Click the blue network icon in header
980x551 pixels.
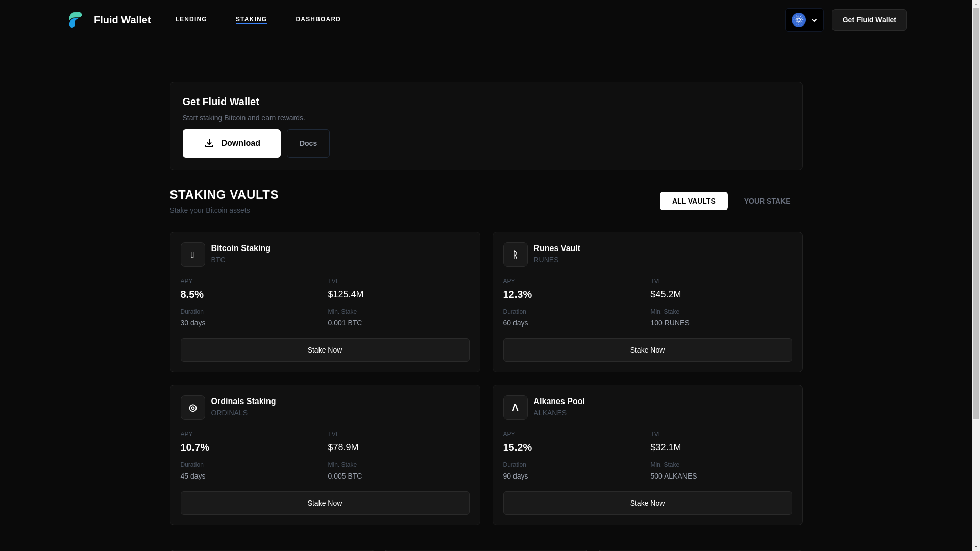[798, 20]
